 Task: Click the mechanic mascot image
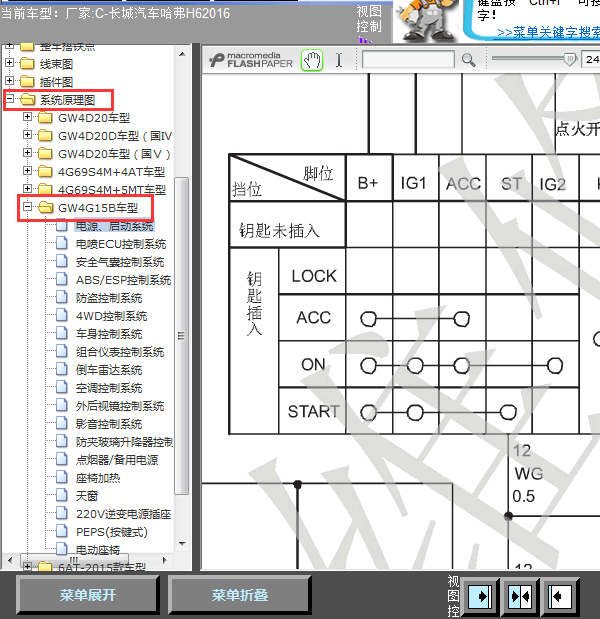[x=426, y=20]
